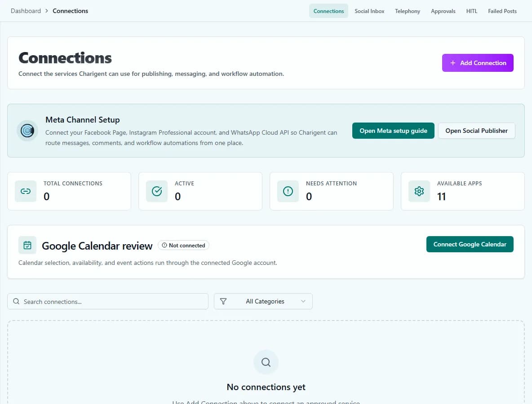Click the magnifier icon above No connections yet

(266, 362)
